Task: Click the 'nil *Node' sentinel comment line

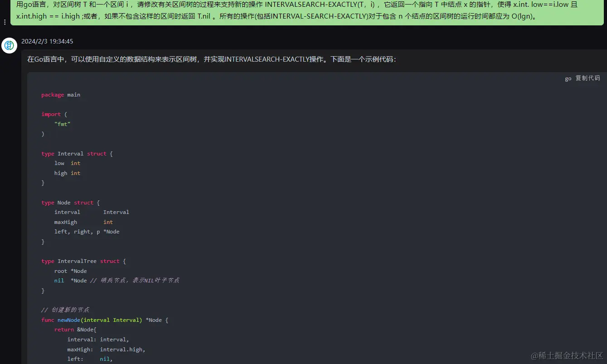Action: point(117,281)
